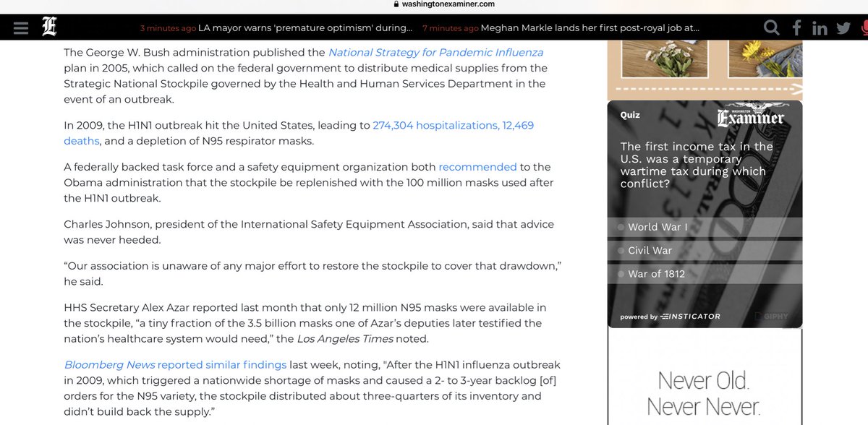Click the Insticator logo in quiz widget
Screen dimensions: 868x425
coord(691,317)
